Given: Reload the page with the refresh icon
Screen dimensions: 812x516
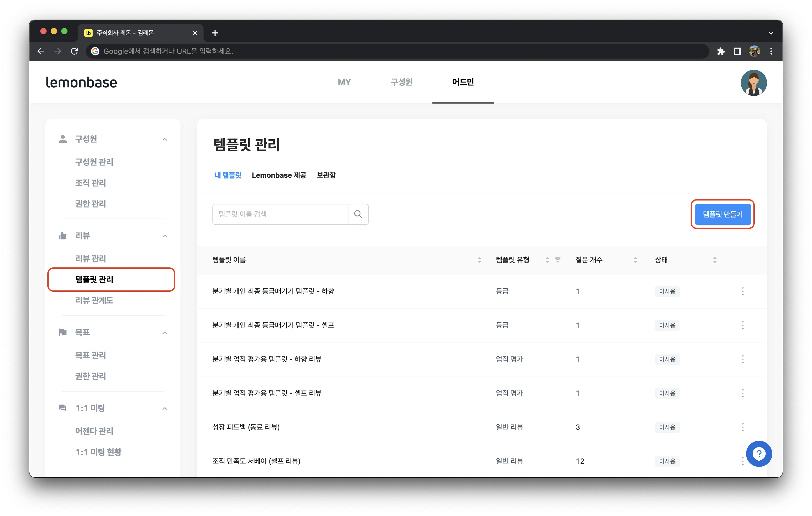Looking at the screenshot, I should [x=75, y=51].
